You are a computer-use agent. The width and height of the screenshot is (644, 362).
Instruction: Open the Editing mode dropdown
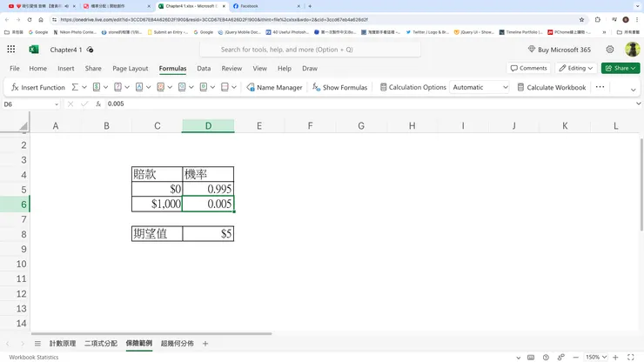(x=576, y=68)
